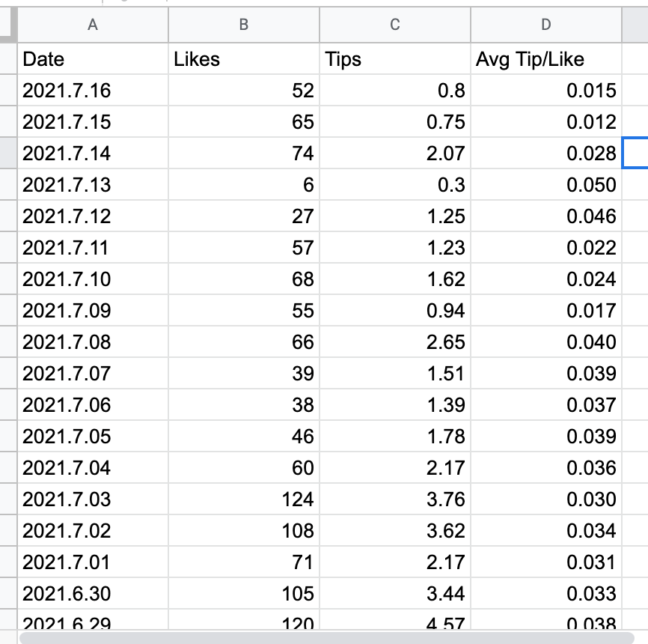Select the 'Likes' header cell

pyautogui.click(x=244, y=58)
